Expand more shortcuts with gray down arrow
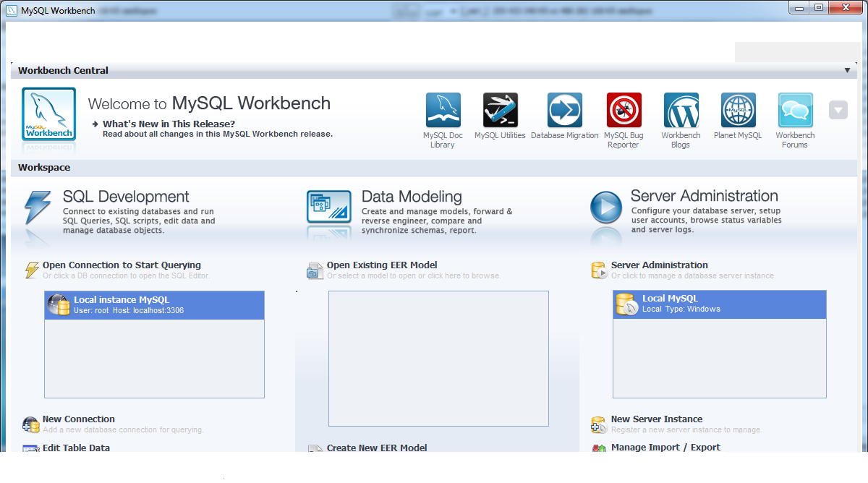Screen dimensions: 868x483 pyautogui.click(x=838, y=111)
